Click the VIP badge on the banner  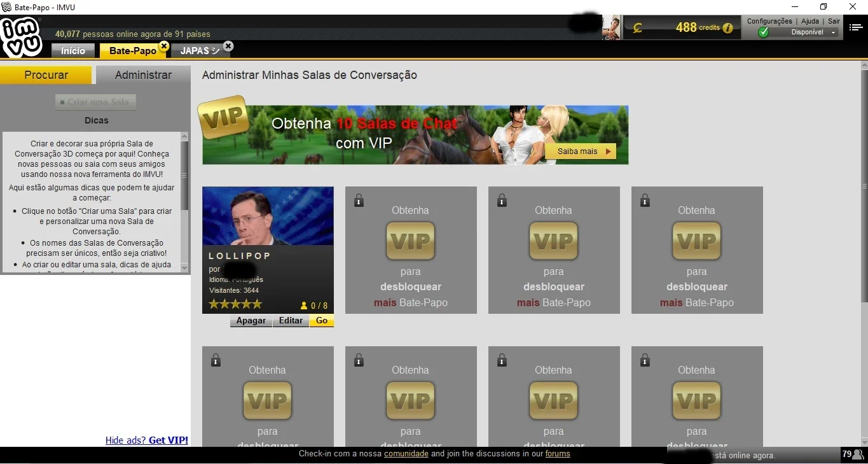click(223, 116)
